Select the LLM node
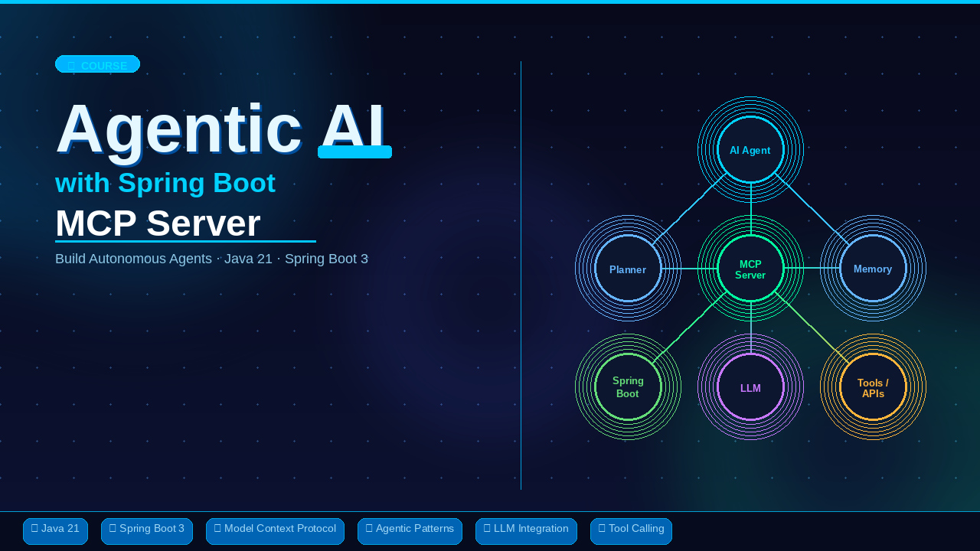The height and width of the screenshot is (551, 980). point(750,387)
